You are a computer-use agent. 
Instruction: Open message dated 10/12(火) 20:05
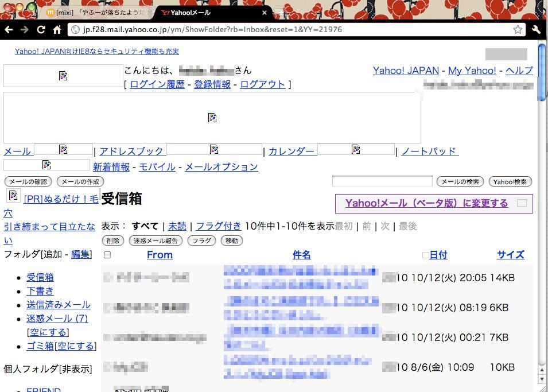300,278
